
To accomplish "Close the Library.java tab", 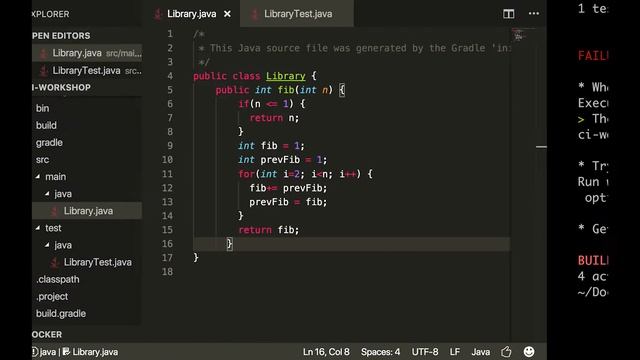I will [227, 14].
